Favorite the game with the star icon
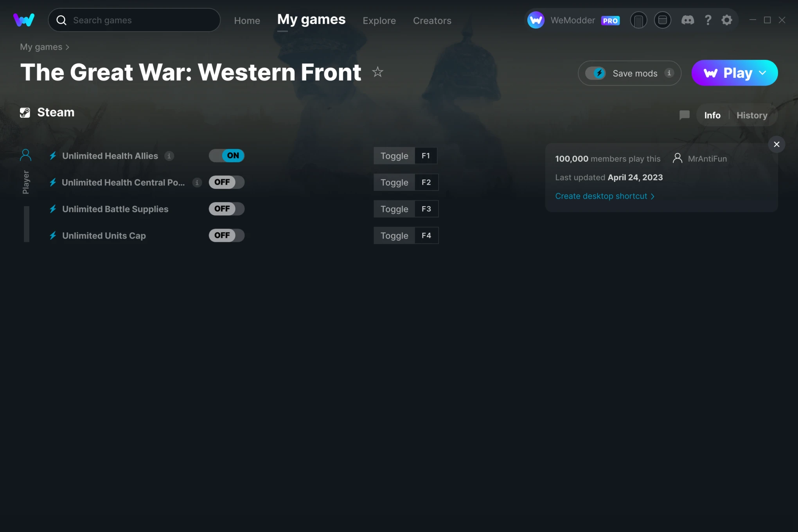Viewport: 798px width, 532px height. pos(377,72)
